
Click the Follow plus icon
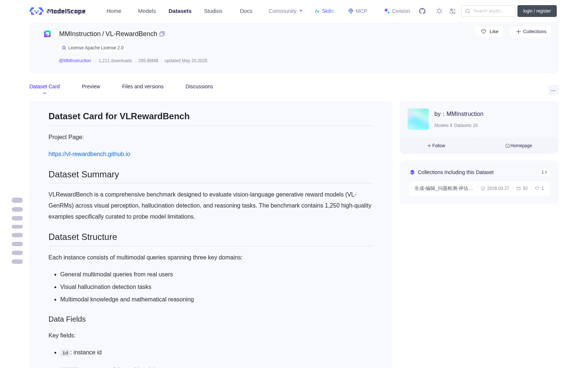(x=429, y=146)
